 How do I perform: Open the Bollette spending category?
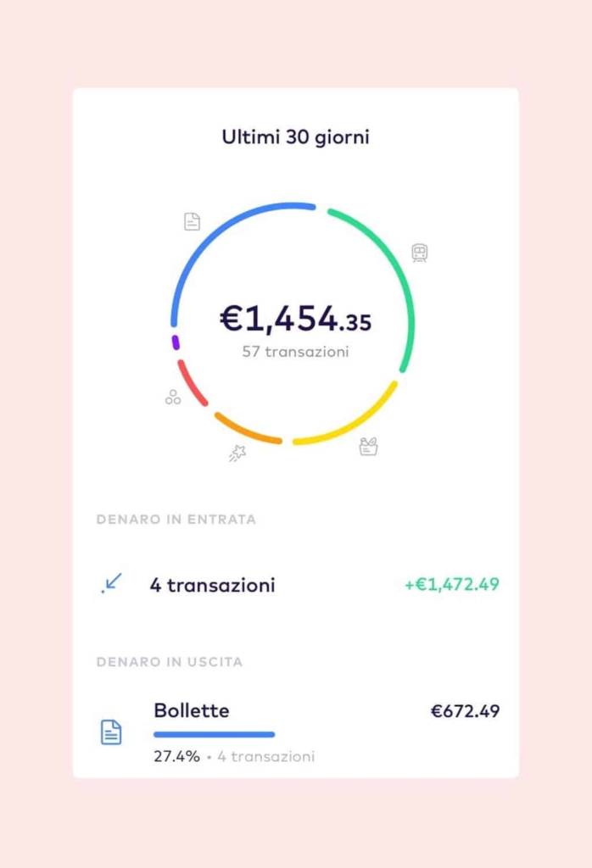click(296, 732)
